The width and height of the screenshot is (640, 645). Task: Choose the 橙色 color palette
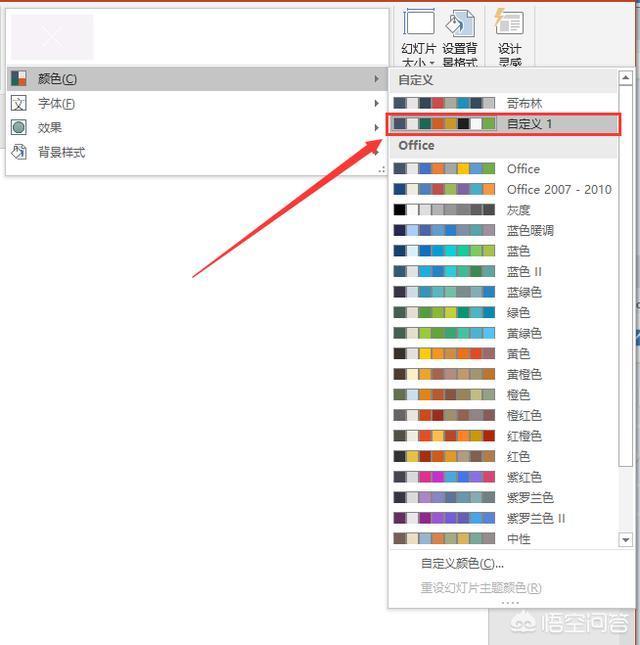(x=503, y=395)
